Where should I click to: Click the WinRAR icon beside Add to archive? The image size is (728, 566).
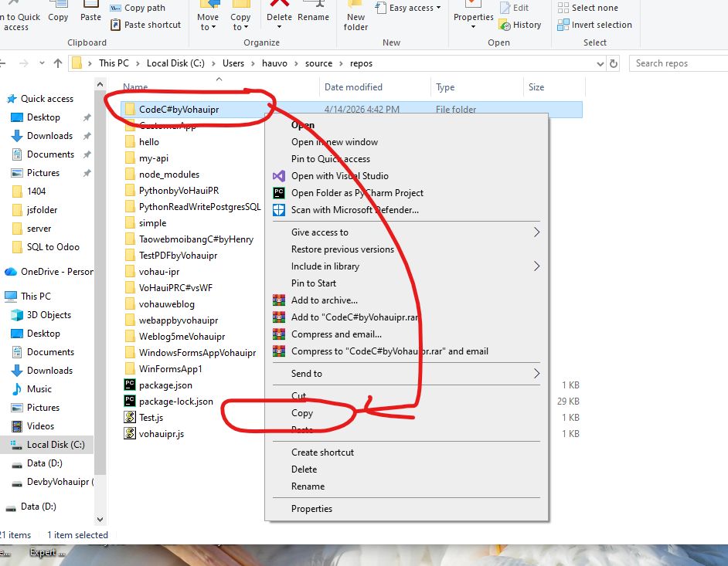click(279, 300)
